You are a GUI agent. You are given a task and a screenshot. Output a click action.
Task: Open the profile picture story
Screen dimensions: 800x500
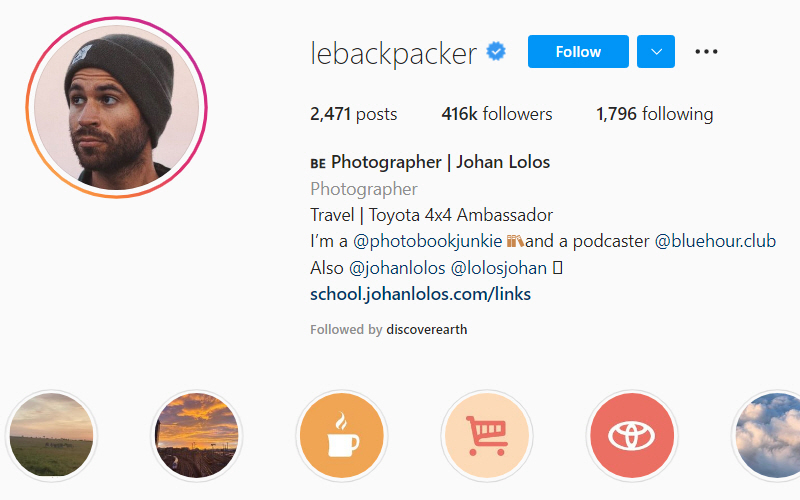[116, 107]
